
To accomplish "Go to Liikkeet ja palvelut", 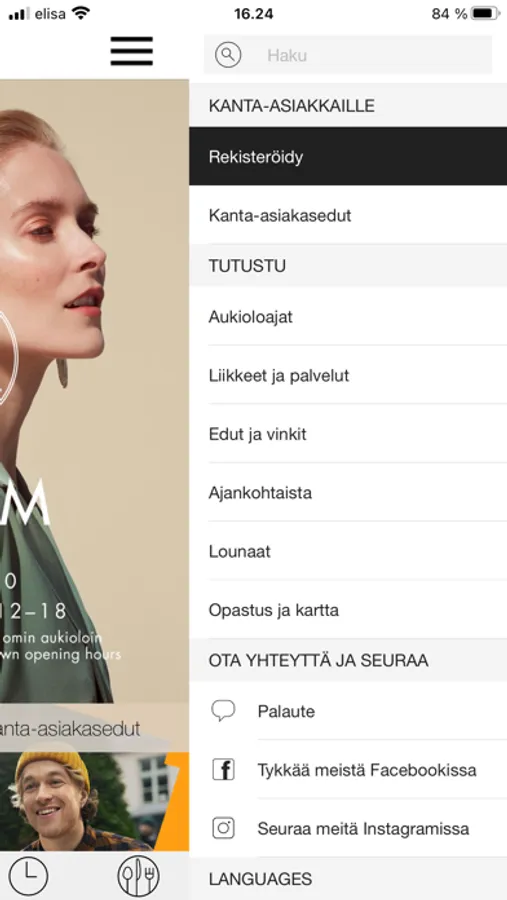I will [348, 375].
